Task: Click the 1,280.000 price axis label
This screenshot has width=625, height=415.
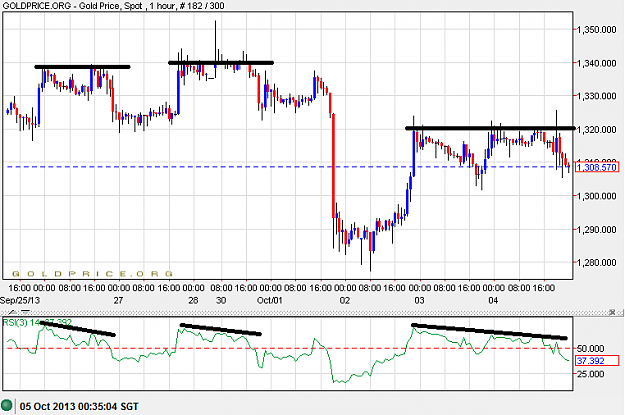Action: pyautogui.click(x=597, y=263)
